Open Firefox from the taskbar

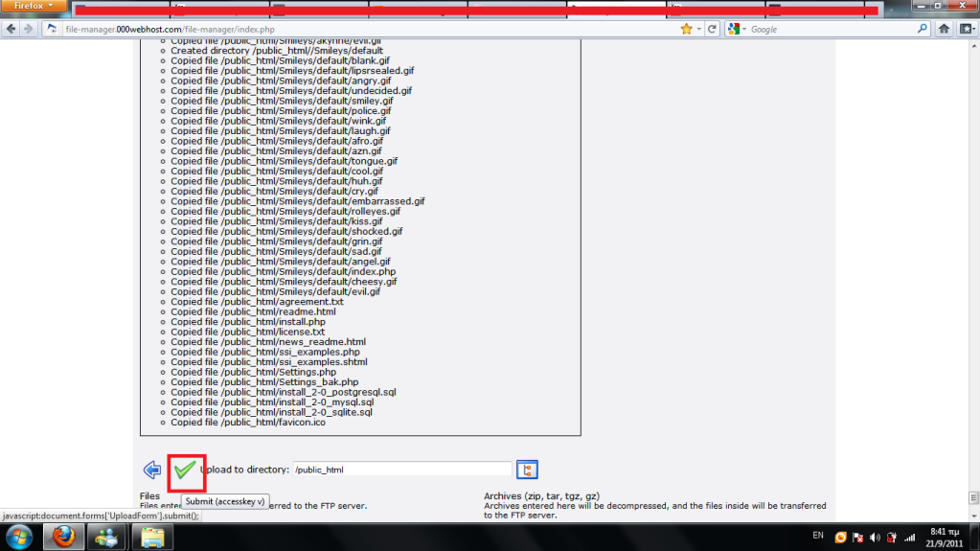click(64, 538)
